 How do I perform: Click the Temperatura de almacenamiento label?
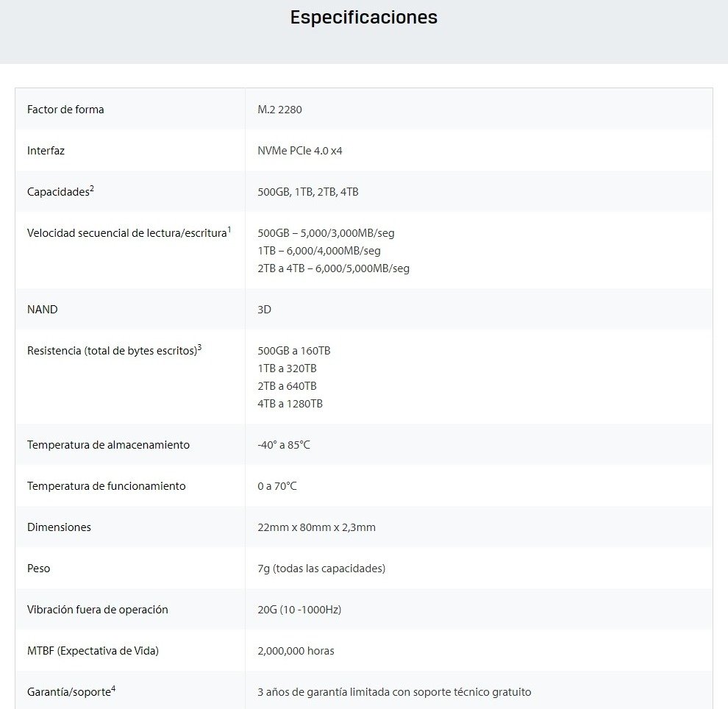pyautogui.click(x=108, y=445)
